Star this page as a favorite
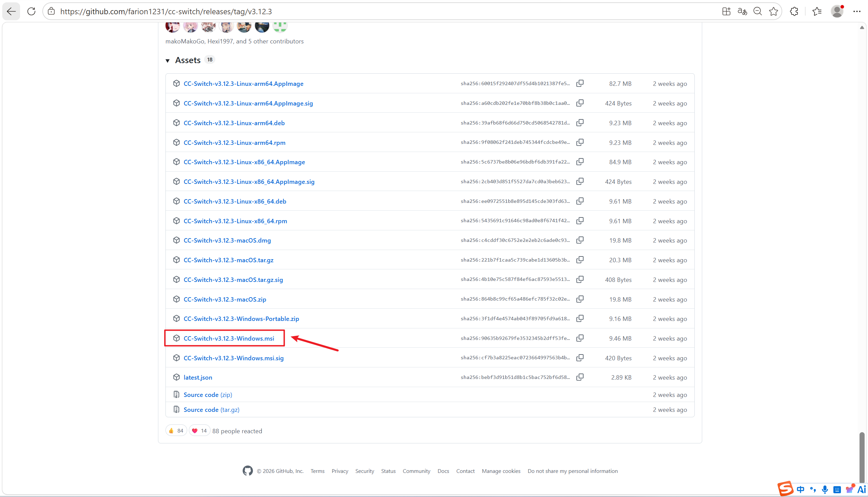Viewport: 868px width, 497px height. [773, 11]
